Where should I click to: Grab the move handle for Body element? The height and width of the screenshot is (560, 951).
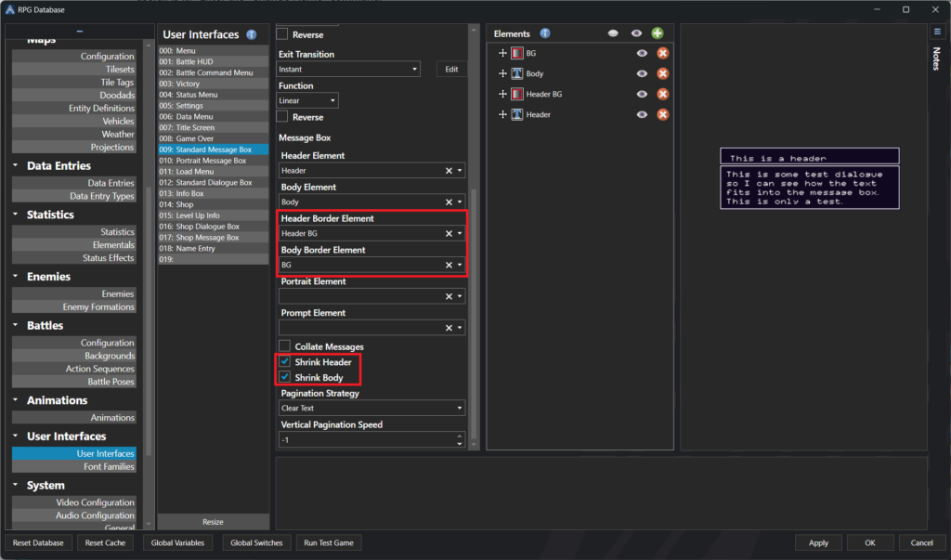(x=502, y=73)
